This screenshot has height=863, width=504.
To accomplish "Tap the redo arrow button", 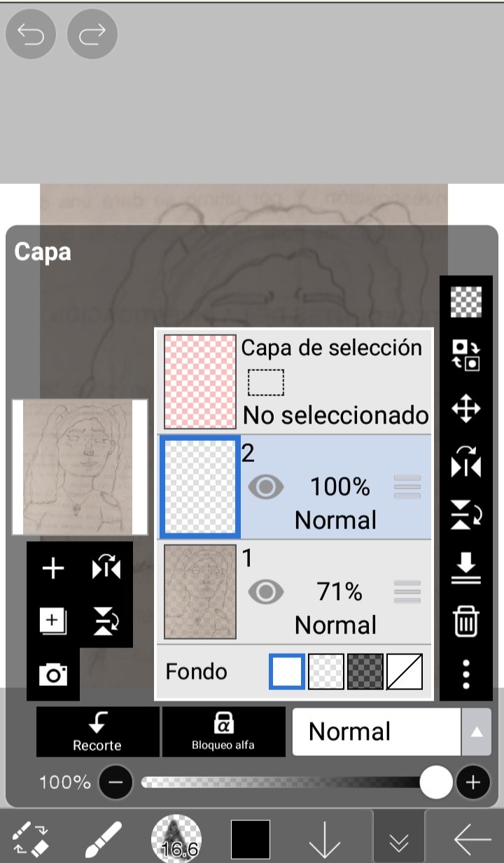I will 92,34.
